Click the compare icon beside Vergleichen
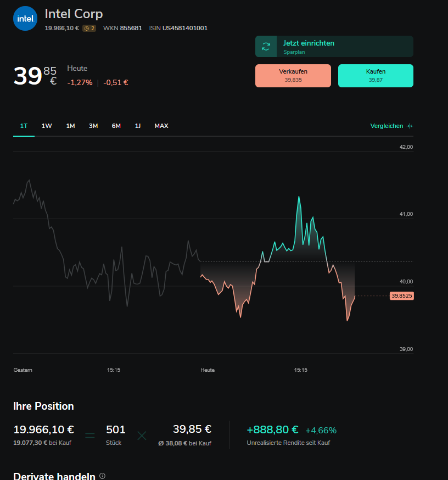Viewport: 448px width, 480px height. coord(410,126)
